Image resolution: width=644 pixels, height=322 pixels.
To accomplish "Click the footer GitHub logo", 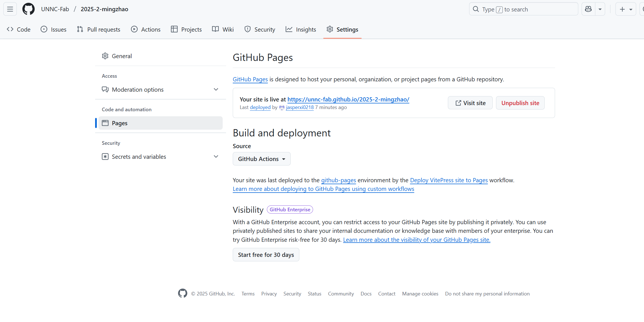I will point(183,293).
